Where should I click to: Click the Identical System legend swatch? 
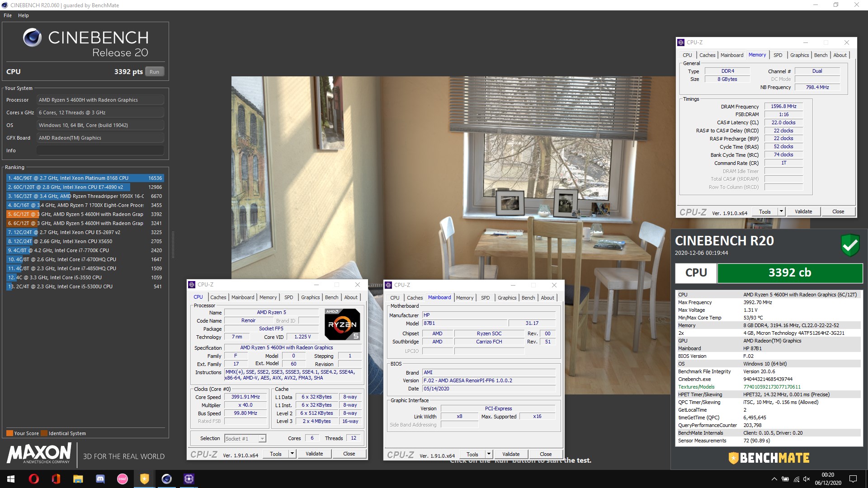click(44, 433)
